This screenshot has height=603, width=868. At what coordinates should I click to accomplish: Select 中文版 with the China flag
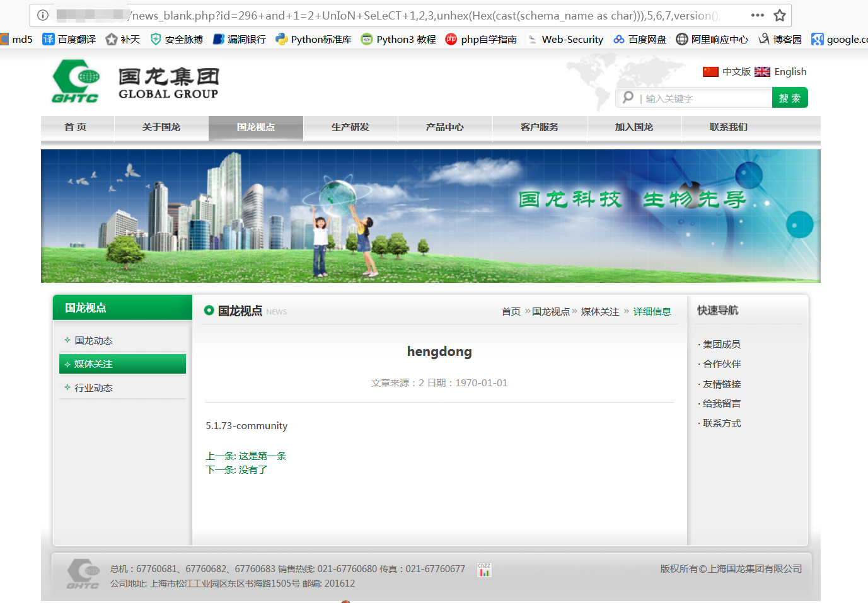(727, 72)
